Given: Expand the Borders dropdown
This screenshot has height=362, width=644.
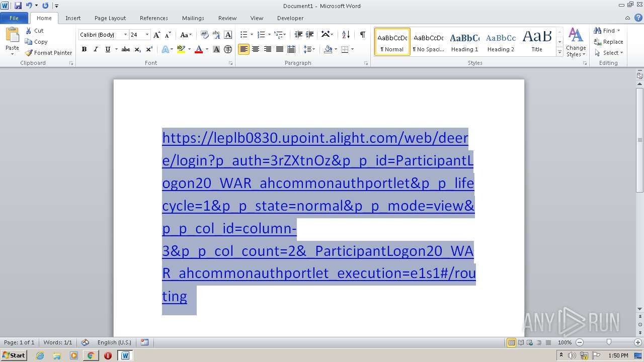Looking at the screenshot, I should (x=352, y=49).
